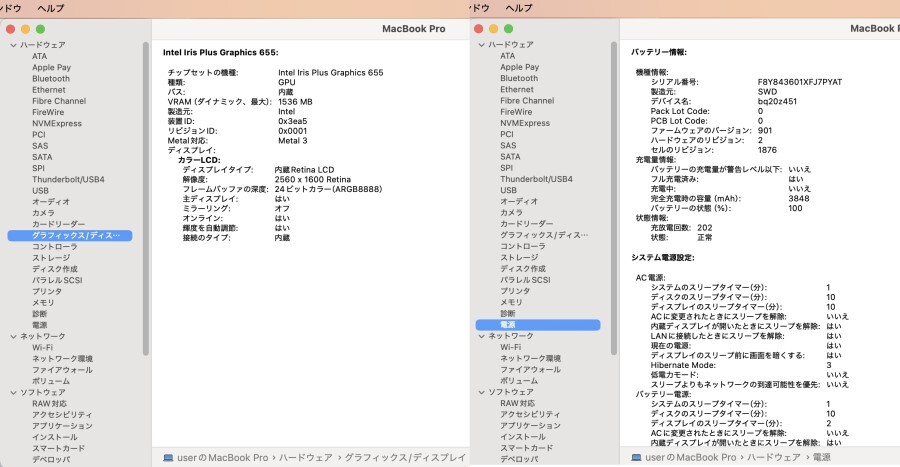The image size is (900, 467).
Task: Select SAS in right window sidebar
Action: tap(508, 145)
